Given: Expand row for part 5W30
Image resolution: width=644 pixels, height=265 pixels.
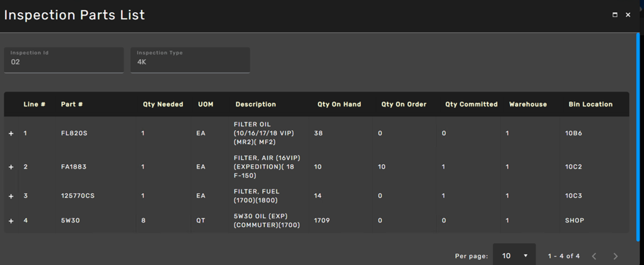Looking at the screenshot, I should [x=11, y=220].
